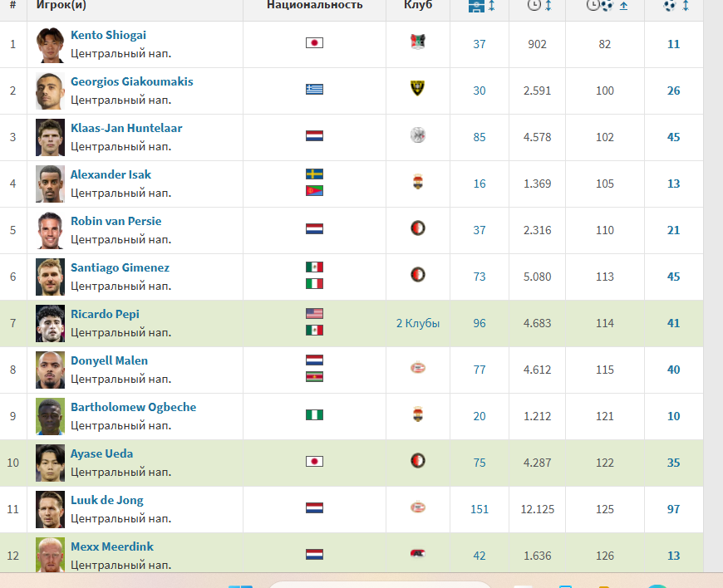Click Japan flag next to Kento Shiogai
The image size is (723, 588).
pyautogui.click(x=314, y=43)
